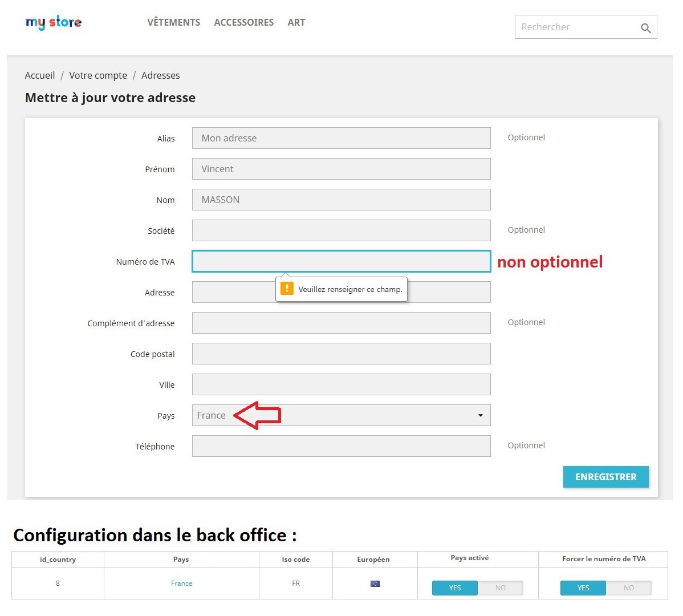Select the Téléphone input field
Viewport: 683px width, 616px height.
(341, 446)
